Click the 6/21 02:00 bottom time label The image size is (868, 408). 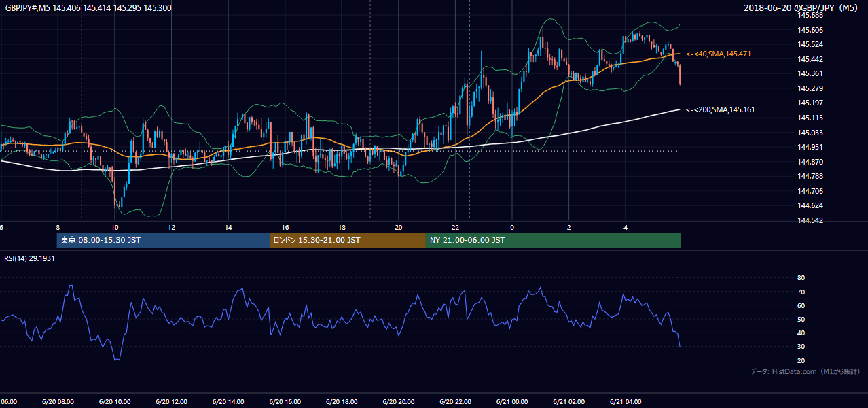coord(568,402)
